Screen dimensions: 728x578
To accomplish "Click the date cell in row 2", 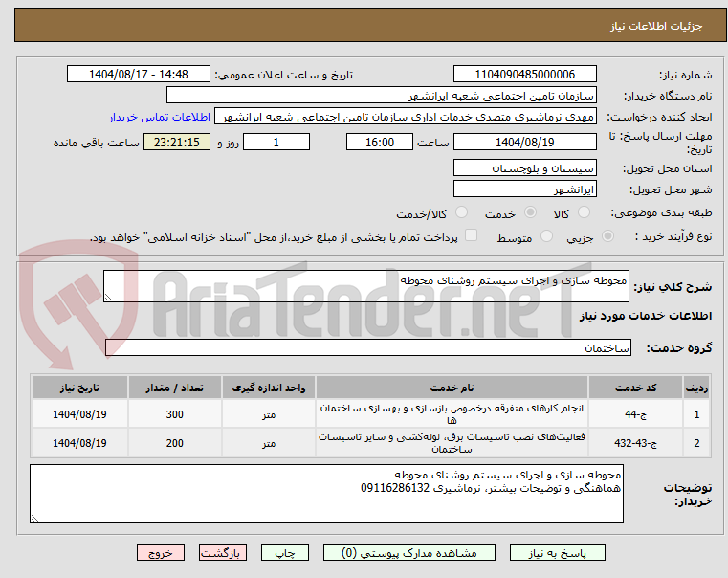I will (79, 443).
